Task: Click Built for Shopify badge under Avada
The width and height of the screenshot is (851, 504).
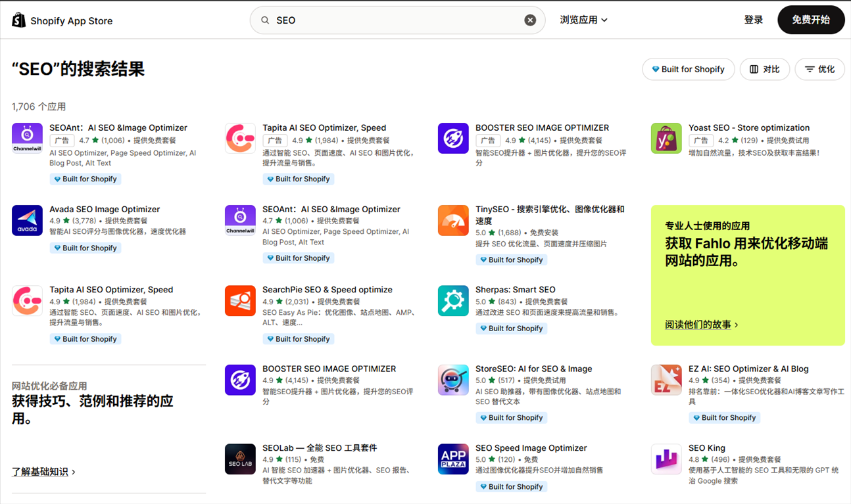Action: (85, 248)
